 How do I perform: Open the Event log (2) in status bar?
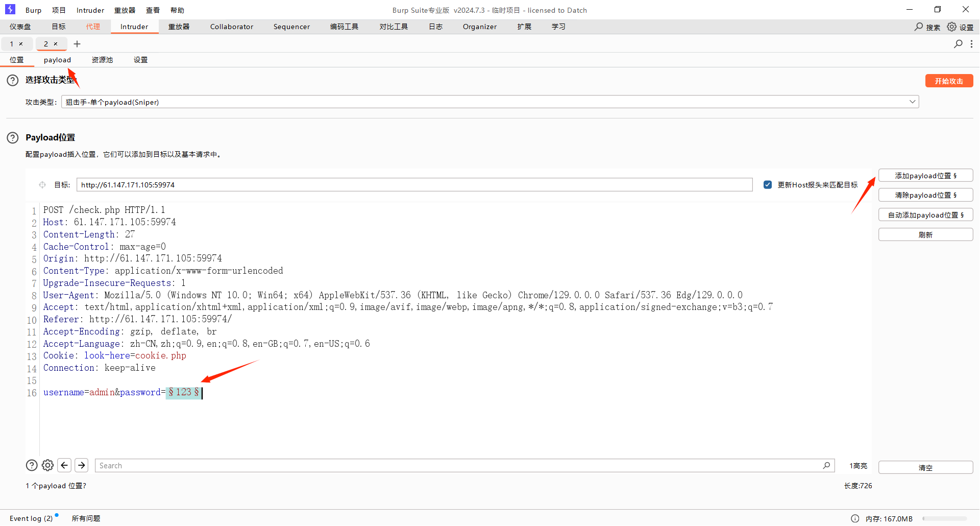point(31,518)
